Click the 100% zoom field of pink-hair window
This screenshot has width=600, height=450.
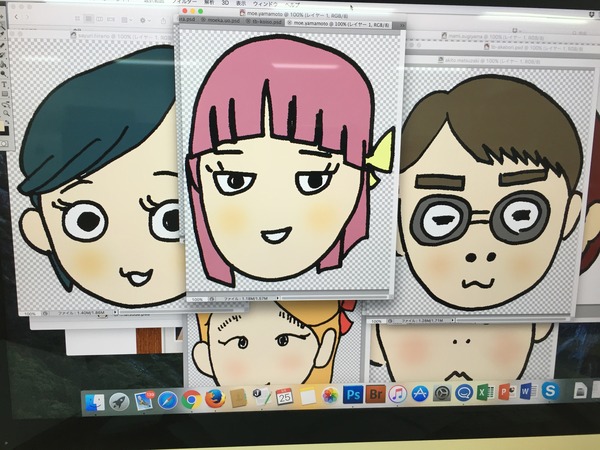198,298
